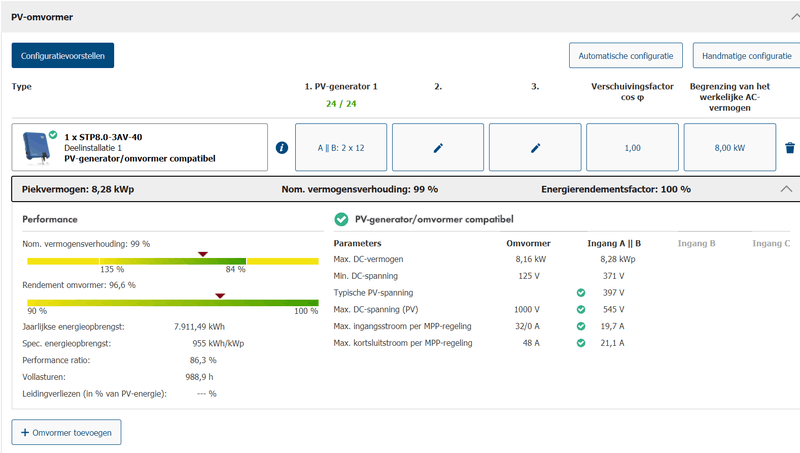Choose Handmatige configuratie
Image resolution: width=800 pixels, height=453 pixels.
747,55
